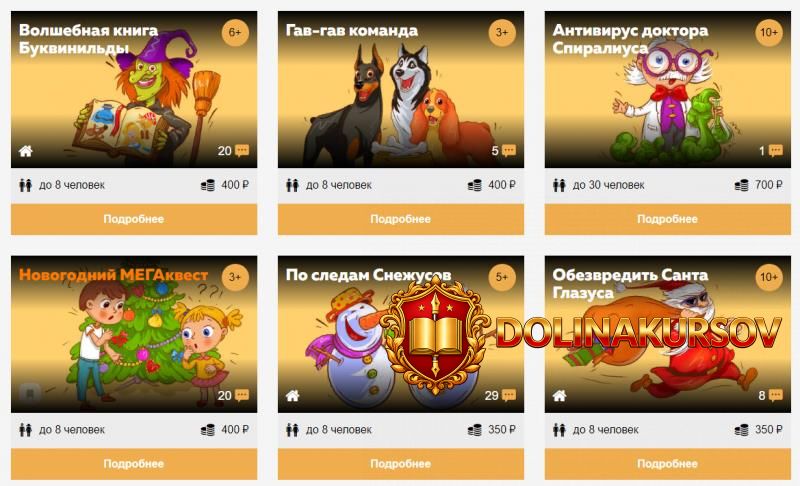The width and height of the screenshot is (800, 486).
Task: Click Подробнее under Новогодний МЕГАквест
Action: click(134, 464)
